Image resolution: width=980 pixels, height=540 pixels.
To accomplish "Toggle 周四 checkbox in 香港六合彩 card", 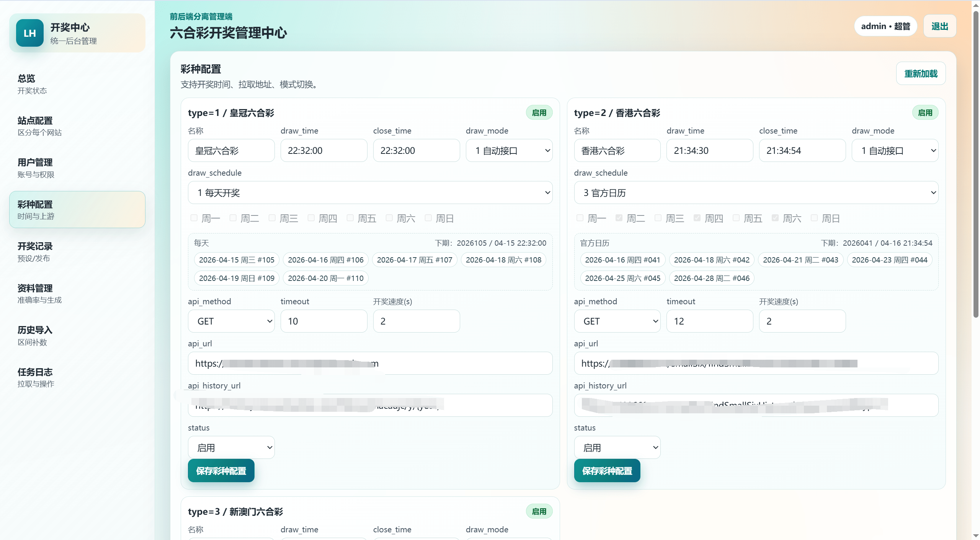I will (697, 218).
